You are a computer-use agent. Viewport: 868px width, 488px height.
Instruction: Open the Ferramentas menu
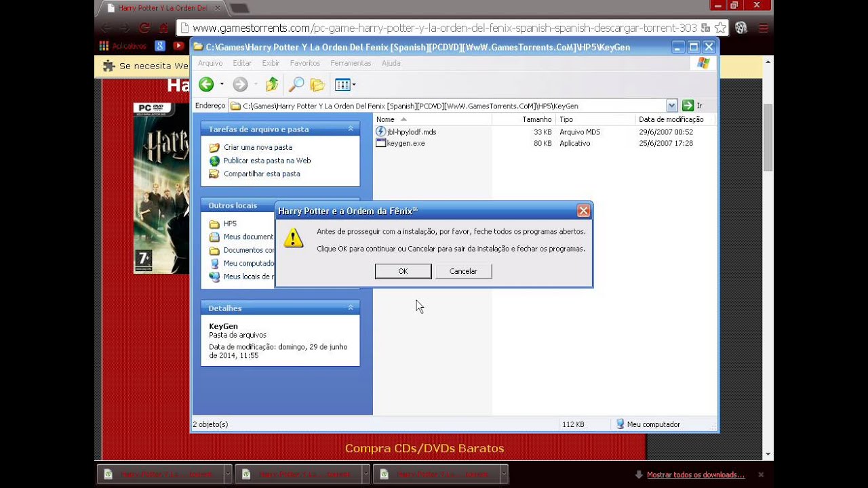click(351, 63)
